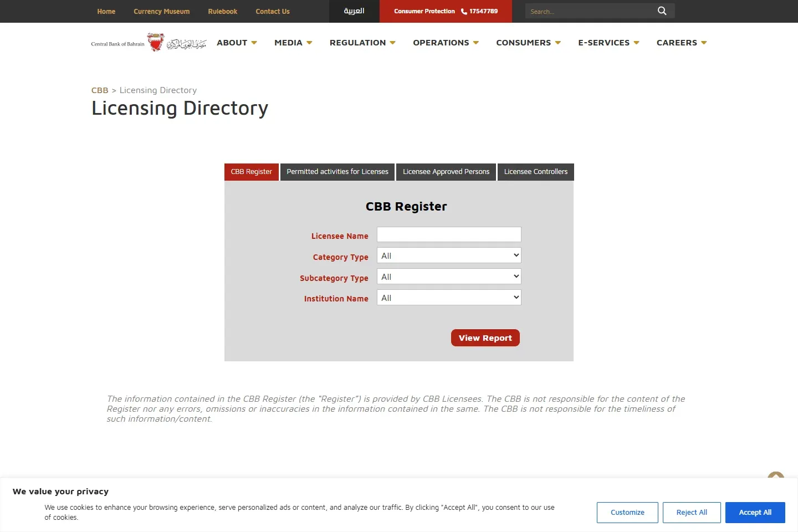This screenshot has width=798, height=532.
Task: Click the CBB breadcrumb link
Action: (x=100, y=90)
